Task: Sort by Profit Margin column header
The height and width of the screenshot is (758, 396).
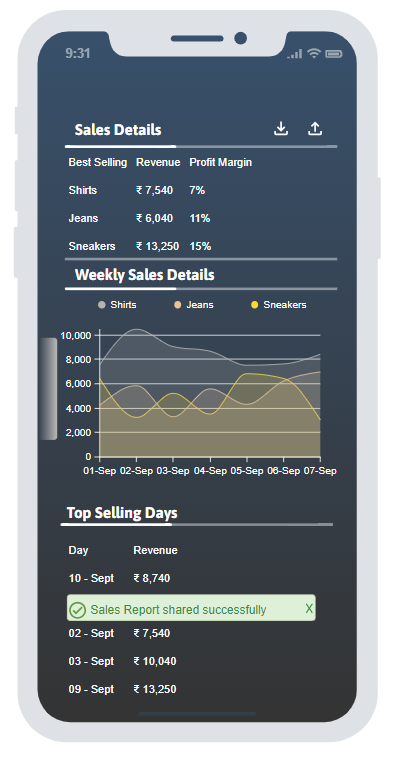Action: point(220,162)
